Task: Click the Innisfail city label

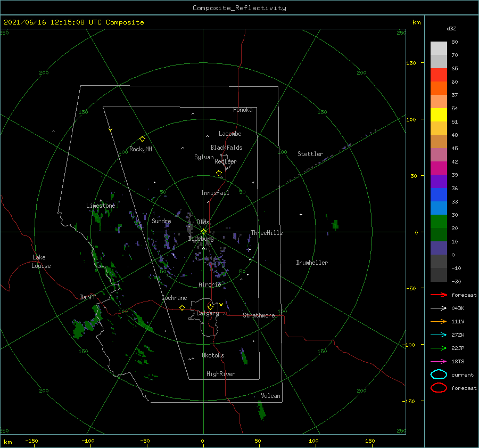Action: tap(215, 193)
